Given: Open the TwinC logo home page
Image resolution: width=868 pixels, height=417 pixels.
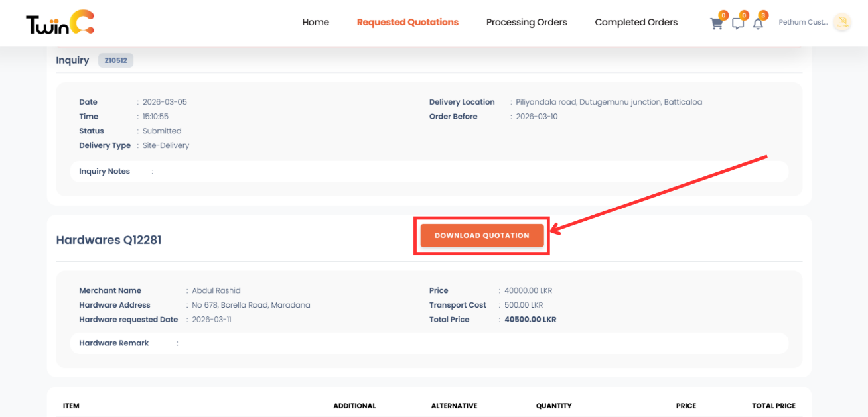Looking at the screenshot, I should coord(58,22).
